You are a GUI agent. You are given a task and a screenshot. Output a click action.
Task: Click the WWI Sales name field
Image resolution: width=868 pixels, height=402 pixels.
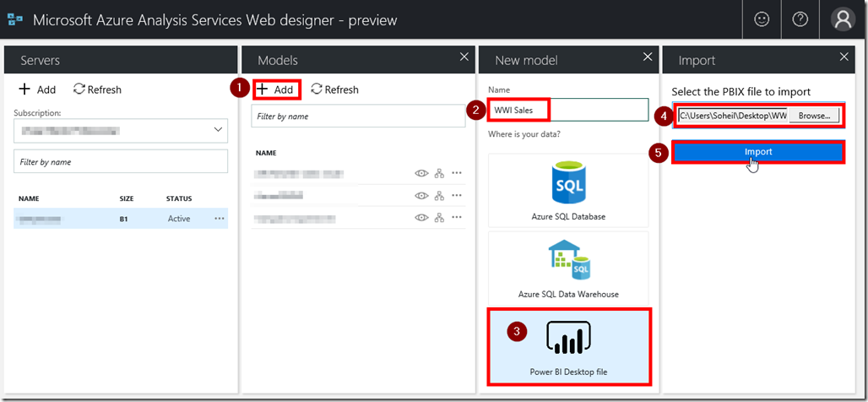[x=568, y=110]
